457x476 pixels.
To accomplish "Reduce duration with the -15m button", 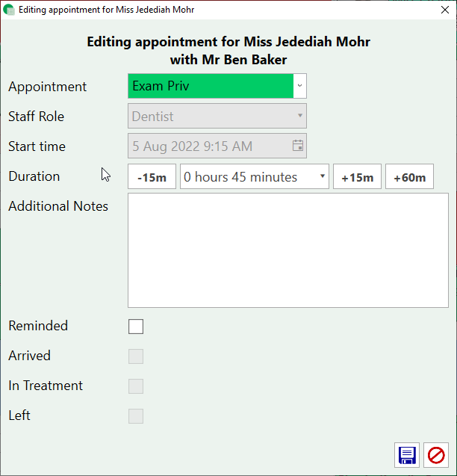I will tap(152, 177).
